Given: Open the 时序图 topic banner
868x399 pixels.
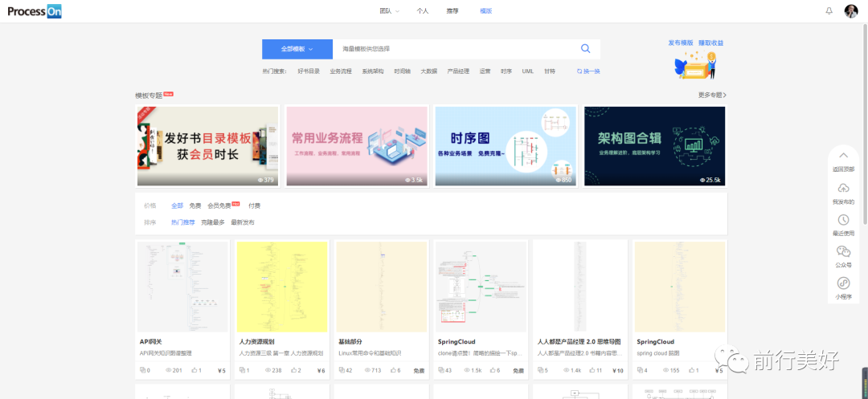Looking at the screenshot, I should [506, 146].
